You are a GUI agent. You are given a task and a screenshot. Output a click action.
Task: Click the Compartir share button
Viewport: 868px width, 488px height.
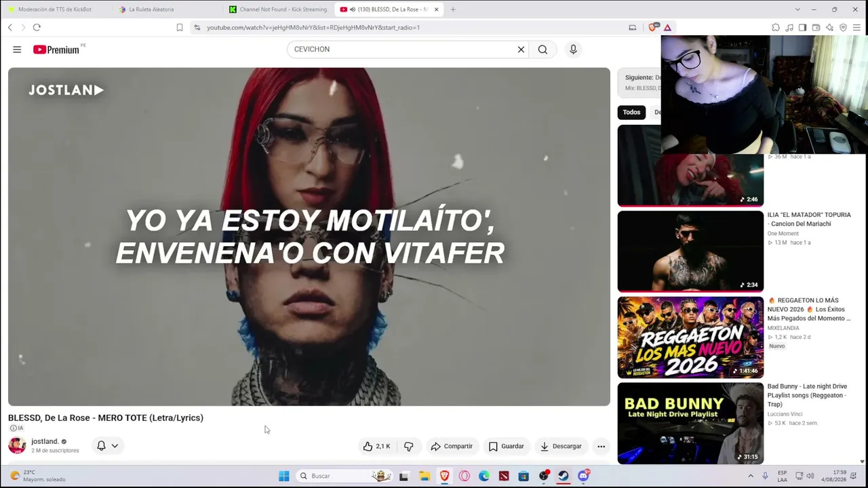(x=452, y=446)
